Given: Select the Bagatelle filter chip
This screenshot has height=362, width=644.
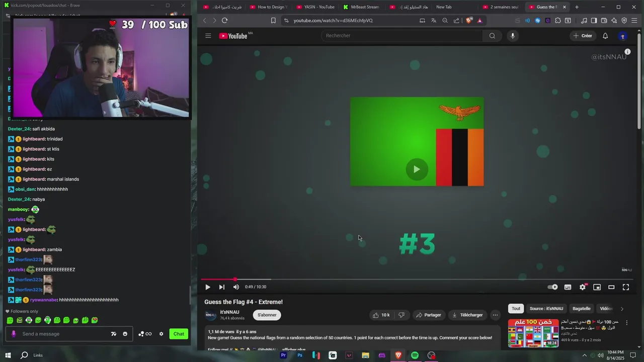Looking at the screenshot, I should (582, 309).
